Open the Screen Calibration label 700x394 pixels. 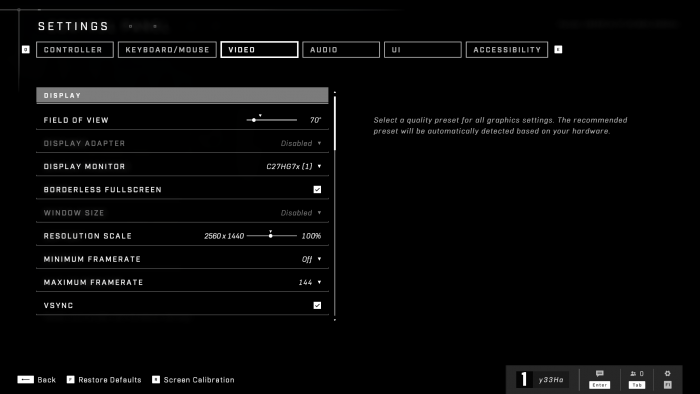pyautogui.click(x=199, y=380)
